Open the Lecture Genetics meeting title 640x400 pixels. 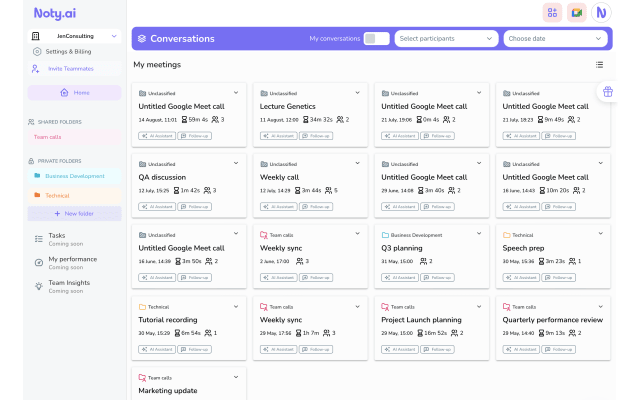[x=288, y=107]
